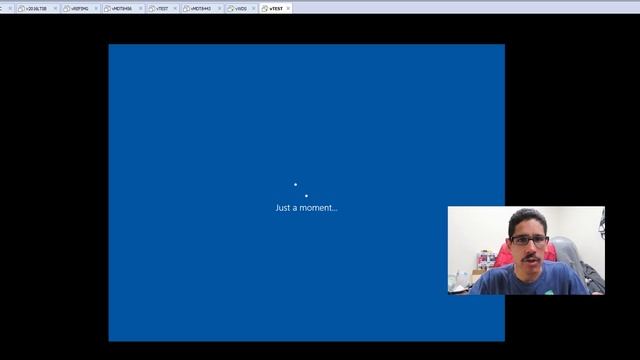640x360 pixels.
Task: Click the "Just a moment..." text
Action: [x=307, y=208]
